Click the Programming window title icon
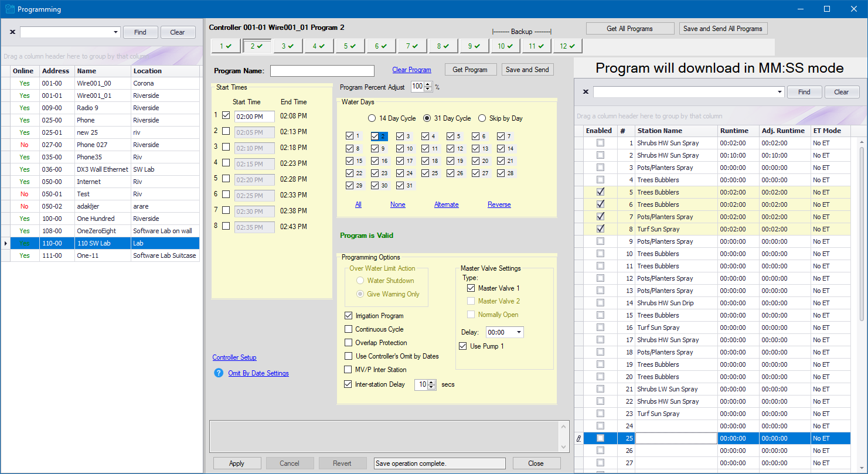 (x=10, y=9)
